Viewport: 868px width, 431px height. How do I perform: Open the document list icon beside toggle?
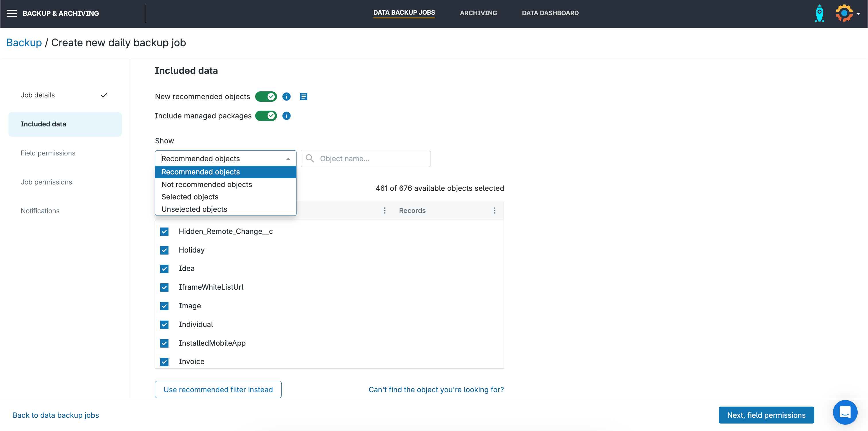click(x=303, y=97)
